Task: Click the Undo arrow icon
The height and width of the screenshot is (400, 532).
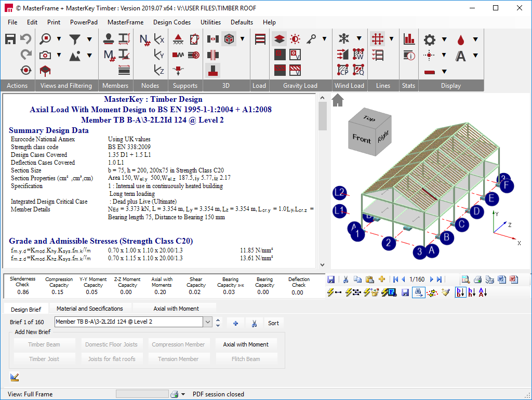Action: coord(26,38)
